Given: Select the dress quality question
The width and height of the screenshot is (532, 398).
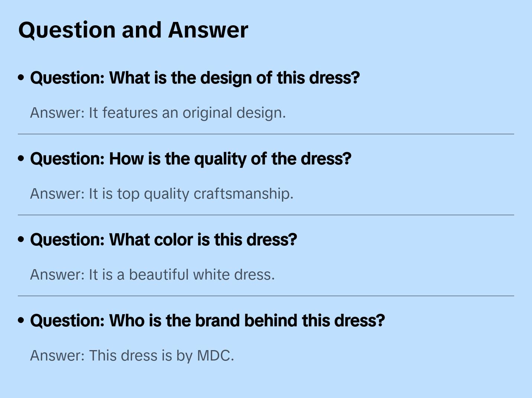Looking at the screenshot, I should click(191, 159).
